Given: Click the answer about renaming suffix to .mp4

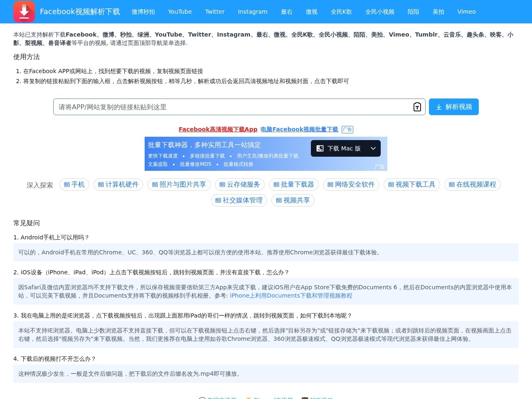Looking at the screenshot, I should [x=266, y=374].
